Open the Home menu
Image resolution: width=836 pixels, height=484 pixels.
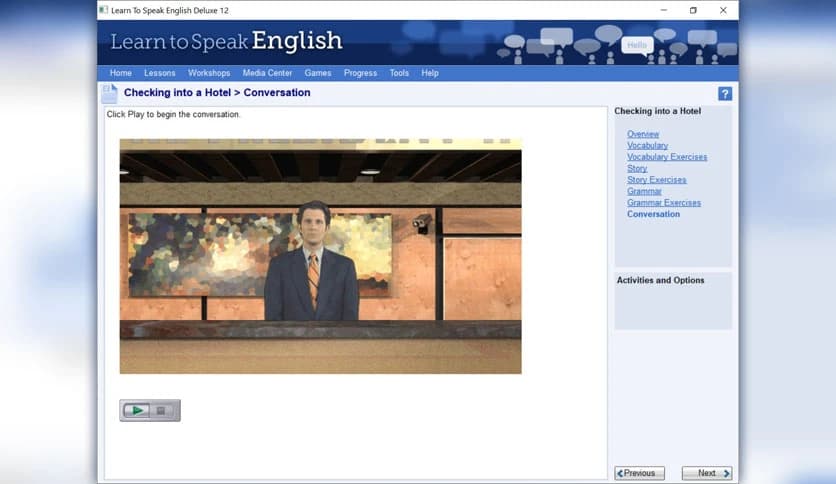(x=120, y=73)
